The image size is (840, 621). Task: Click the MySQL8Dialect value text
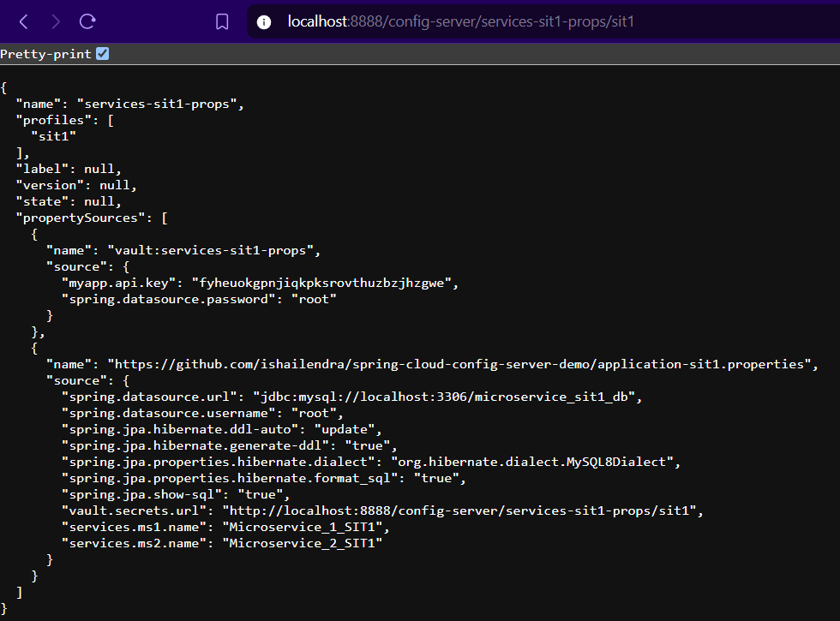pos(532,462)
